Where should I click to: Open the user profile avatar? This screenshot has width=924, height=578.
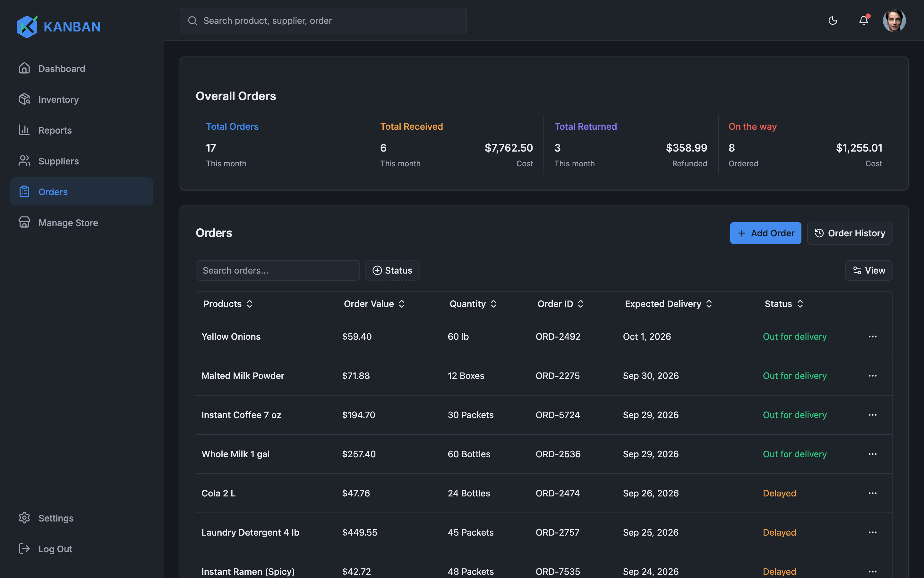(894, 21)
